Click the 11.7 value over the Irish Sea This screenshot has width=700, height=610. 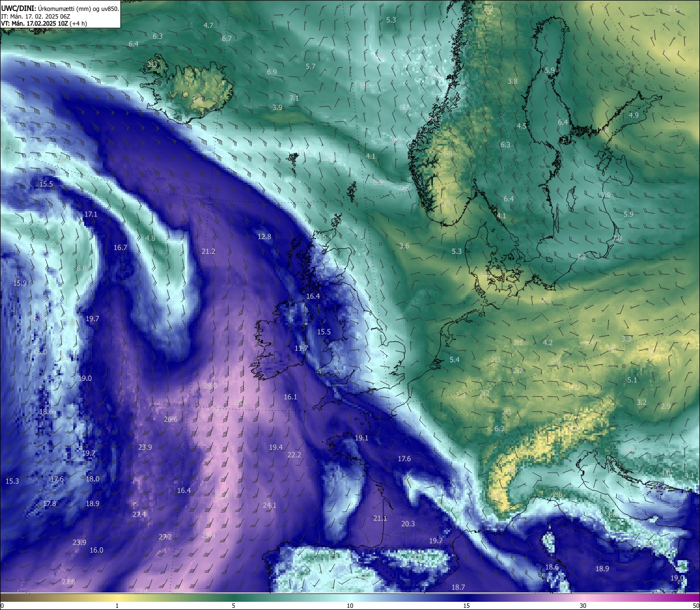click(x=301, y=348)
